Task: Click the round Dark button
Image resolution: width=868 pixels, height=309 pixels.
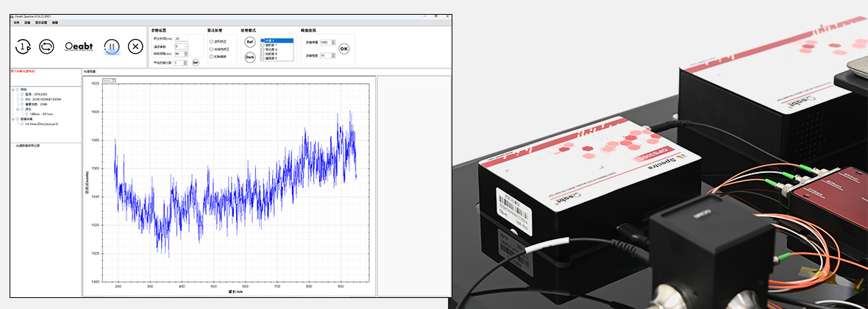Action: [250, 57]
